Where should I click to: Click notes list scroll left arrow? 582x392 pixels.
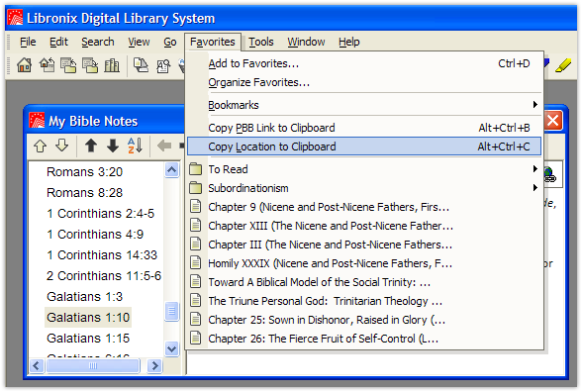click(x=37, y=366)
